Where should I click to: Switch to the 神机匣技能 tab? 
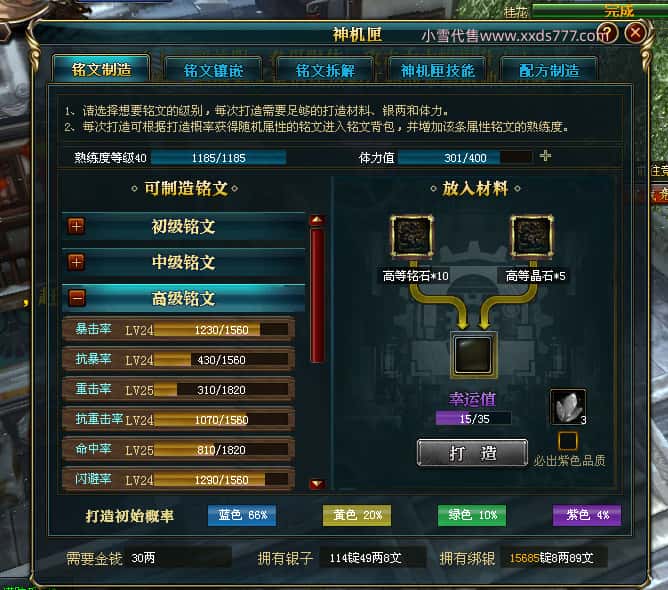coord(438,70)
